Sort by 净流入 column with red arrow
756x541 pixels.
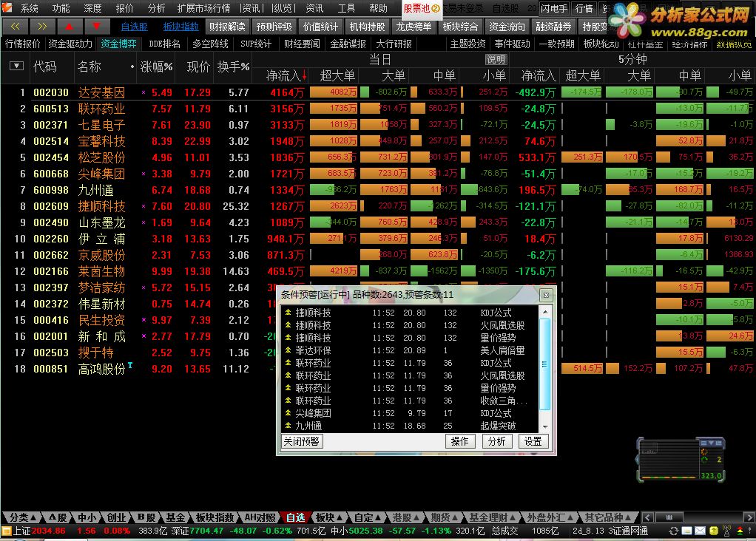click(x=286, y=75)
